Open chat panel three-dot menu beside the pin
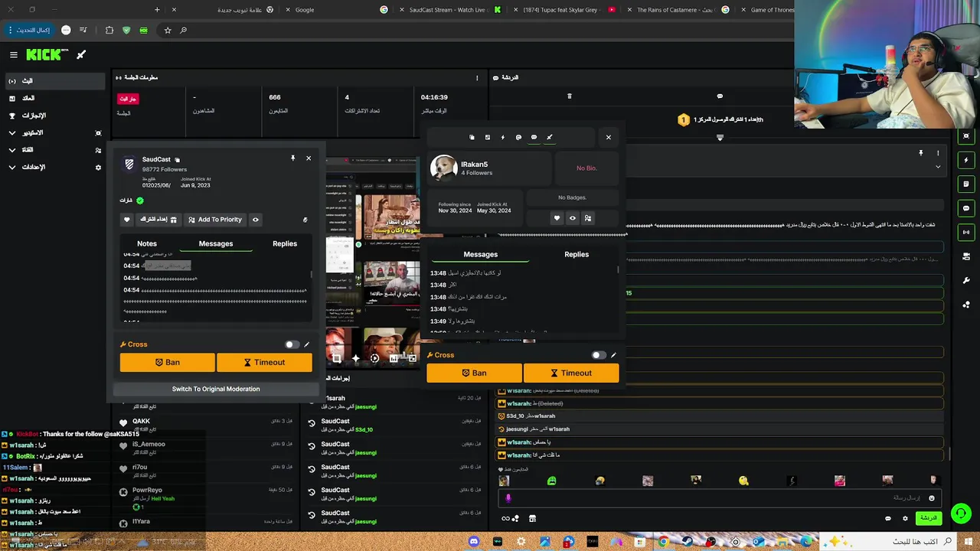Screen dimensions: 980x551 pos(938,153)
